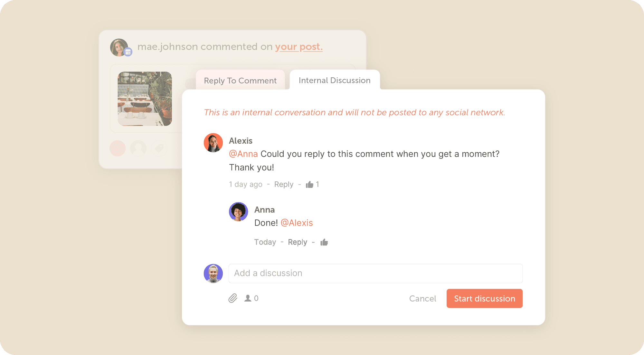Focus the Add a discussion field

click(x=375, y=273)
